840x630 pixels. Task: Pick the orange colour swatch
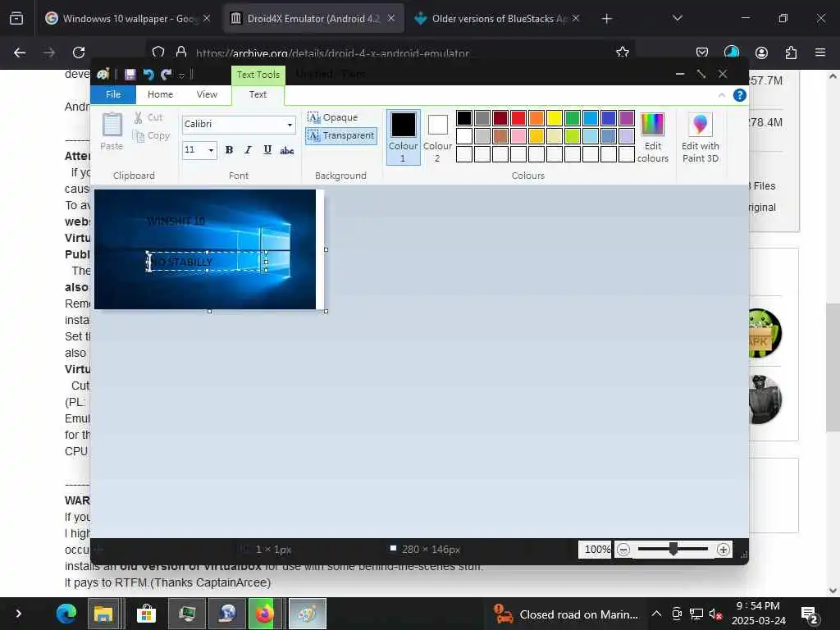(x=536, y=118)
